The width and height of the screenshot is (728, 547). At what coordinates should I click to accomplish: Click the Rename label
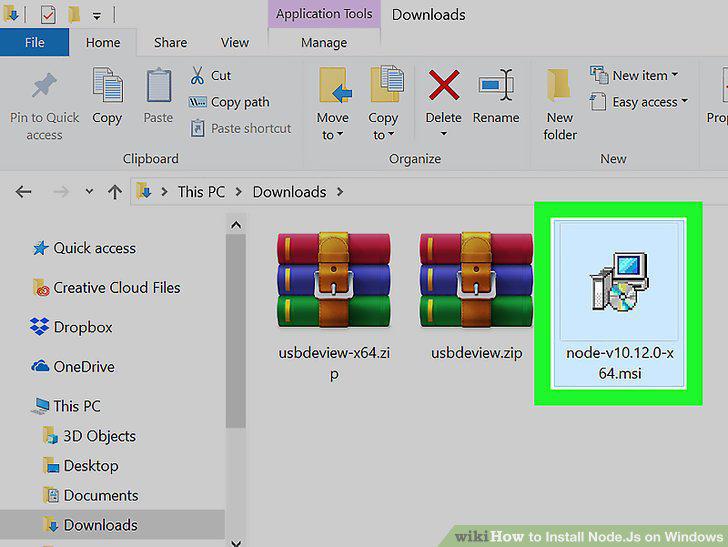[496, 117]
